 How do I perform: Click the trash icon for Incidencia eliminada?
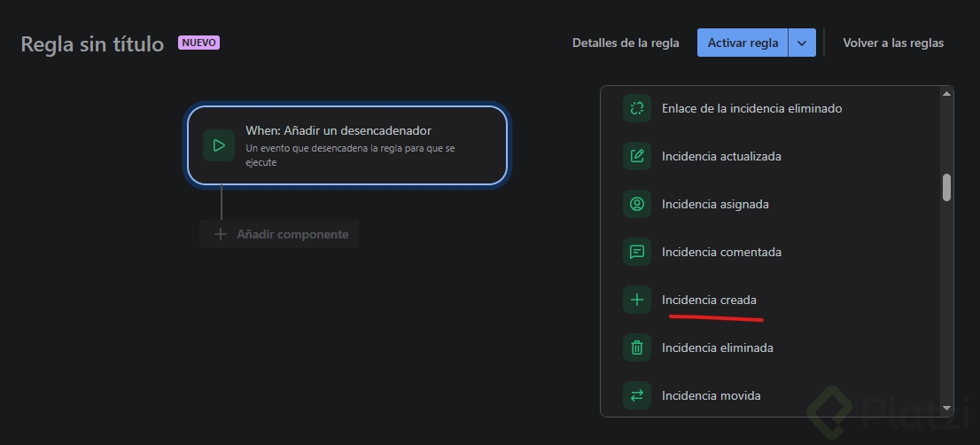(636, 348)
